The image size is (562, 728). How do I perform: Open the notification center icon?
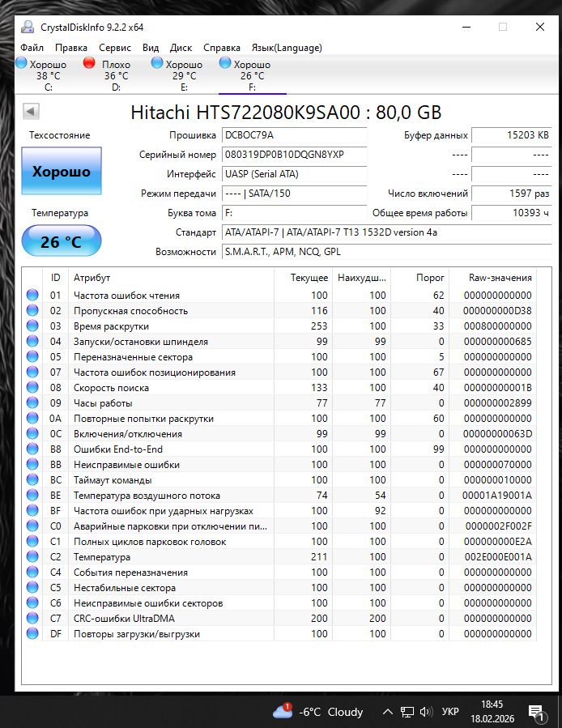coord(536,713)
